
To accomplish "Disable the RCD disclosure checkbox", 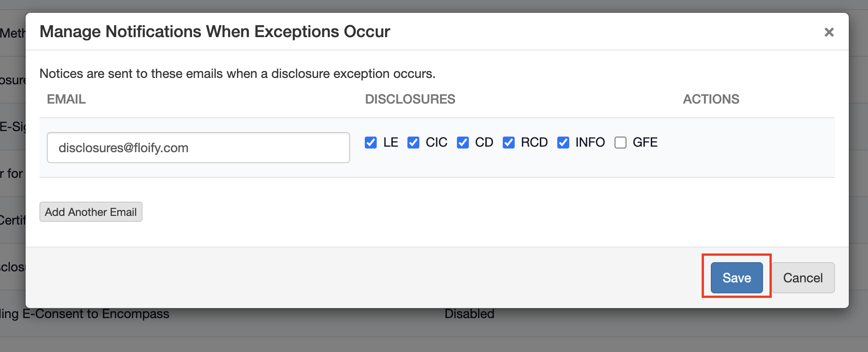I will (x=509, y=143).
